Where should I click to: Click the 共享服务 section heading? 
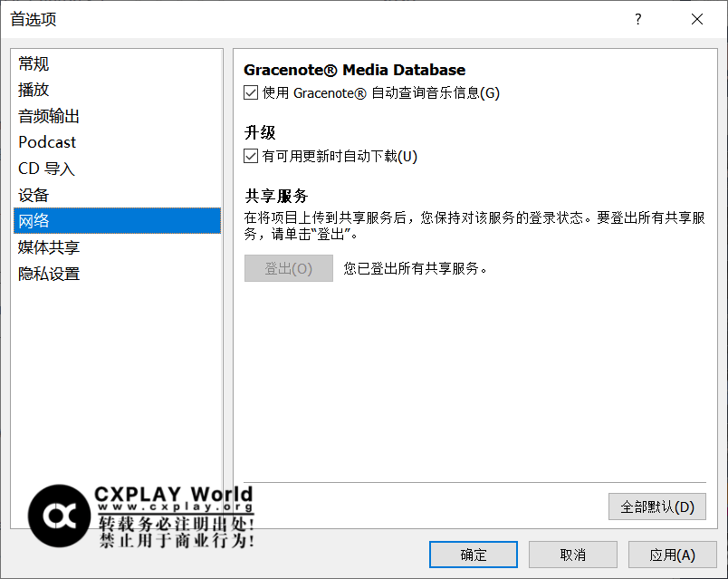[276, 196]
